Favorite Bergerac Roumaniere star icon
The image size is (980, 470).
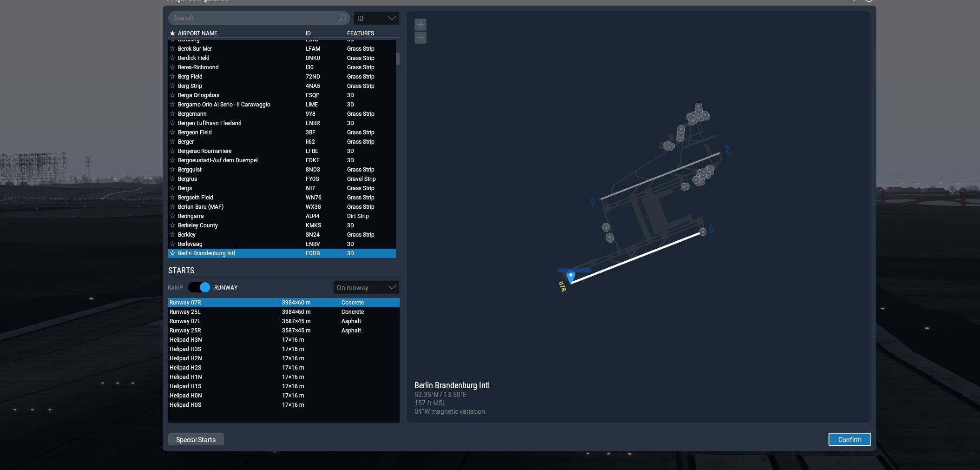click(172, 151)
